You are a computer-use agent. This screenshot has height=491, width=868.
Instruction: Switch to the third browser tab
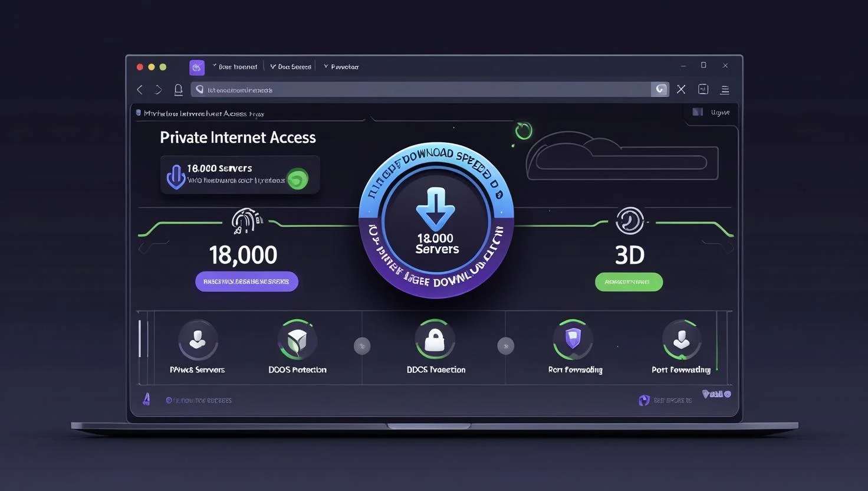pyautogui.click(x=341, y=67)
